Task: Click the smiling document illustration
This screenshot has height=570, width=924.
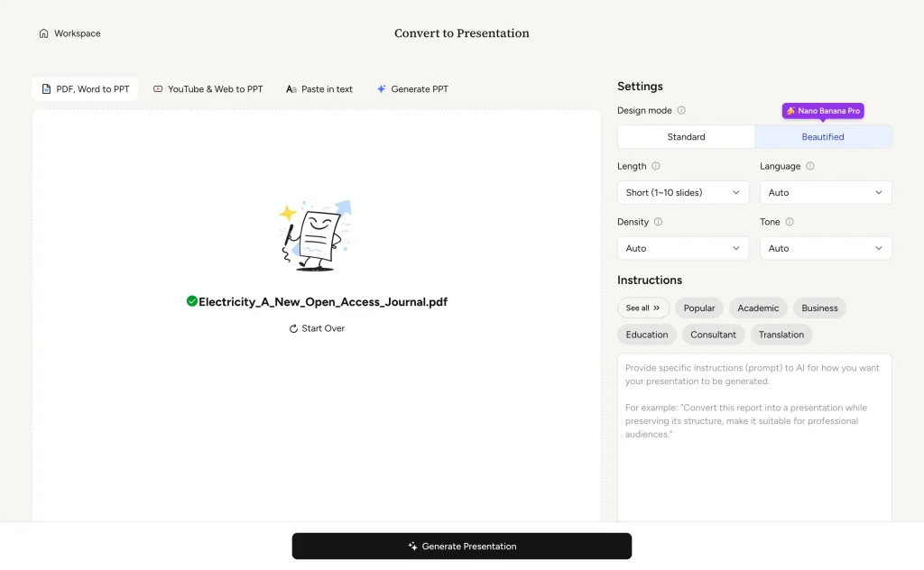Action: coord(316,235)
